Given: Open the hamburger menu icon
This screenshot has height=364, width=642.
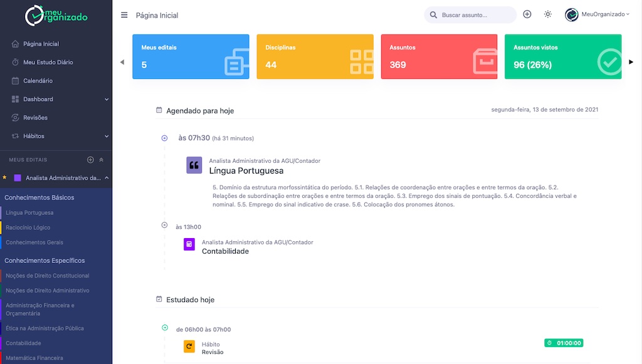Looking at the screenshot, I should 124,15.
